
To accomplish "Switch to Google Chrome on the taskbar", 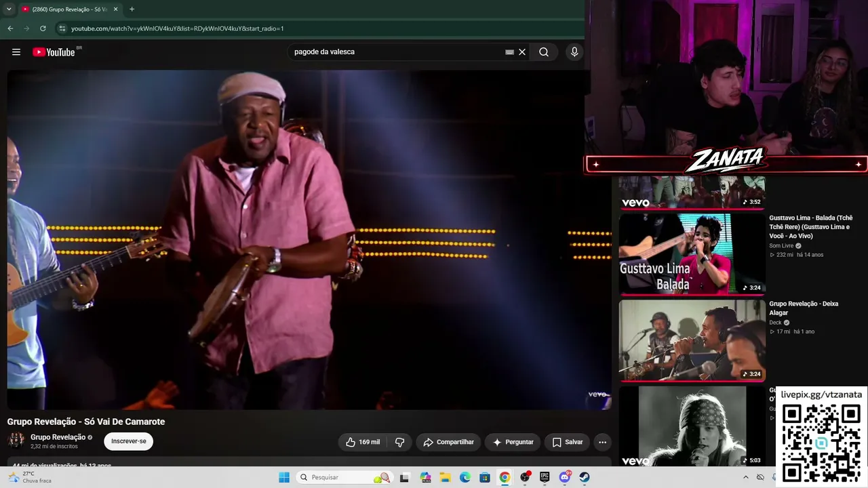I will (505, 477).
